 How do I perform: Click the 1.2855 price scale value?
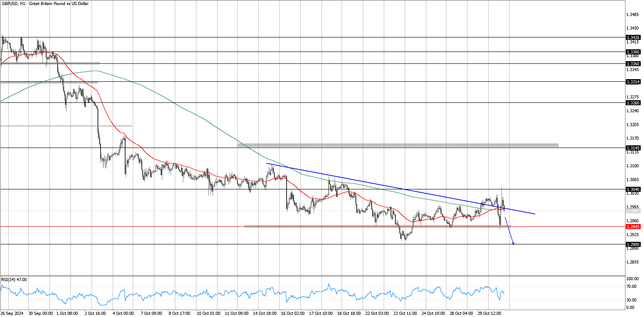[633, 262]
